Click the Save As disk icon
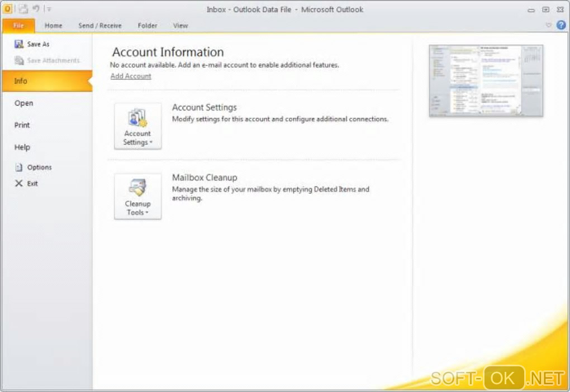 click(x=19, y=44)
